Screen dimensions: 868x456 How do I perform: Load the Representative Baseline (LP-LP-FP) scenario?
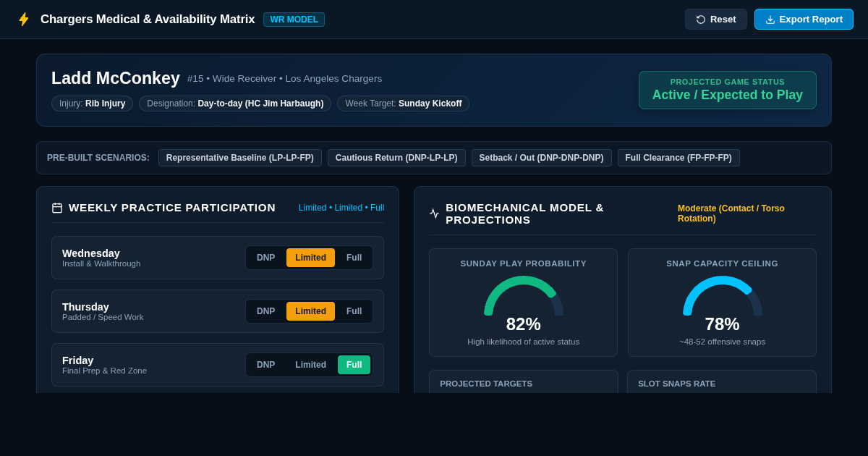[x=240, y=158]
